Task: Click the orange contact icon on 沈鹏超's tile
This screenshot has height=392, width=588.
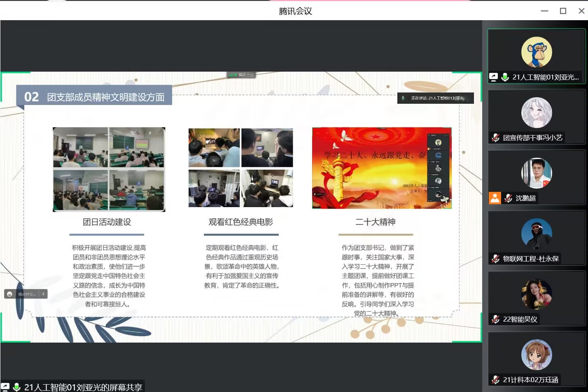Action: click(495, 198)
